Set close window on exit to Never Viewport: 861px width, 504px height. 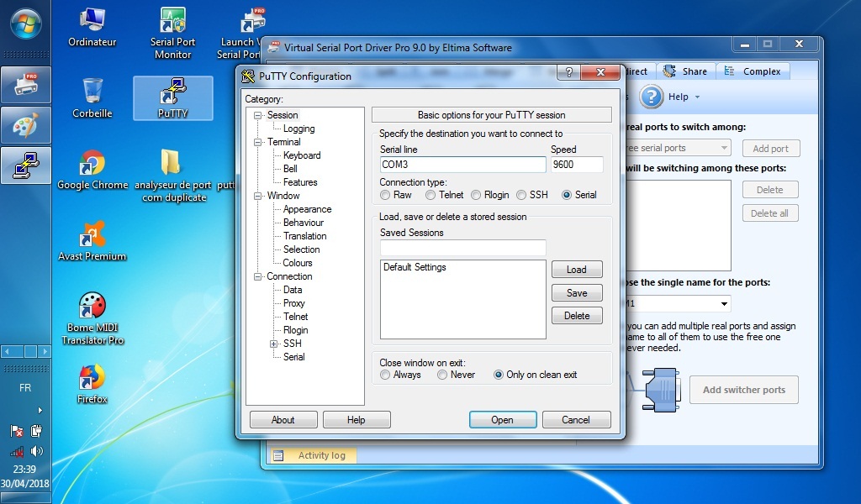(x=442, y=375)
